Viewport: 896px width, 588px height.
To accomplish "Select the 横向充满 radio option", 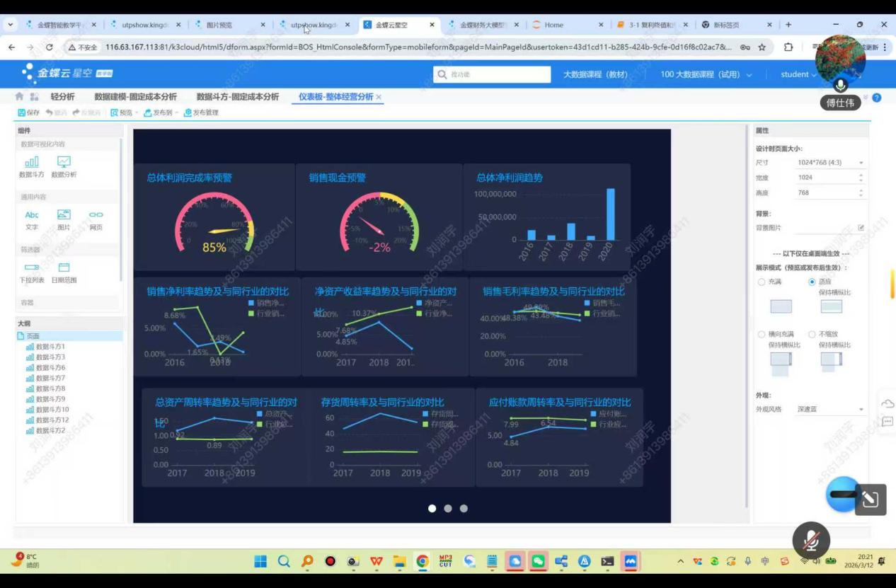I will coord(762,334).
